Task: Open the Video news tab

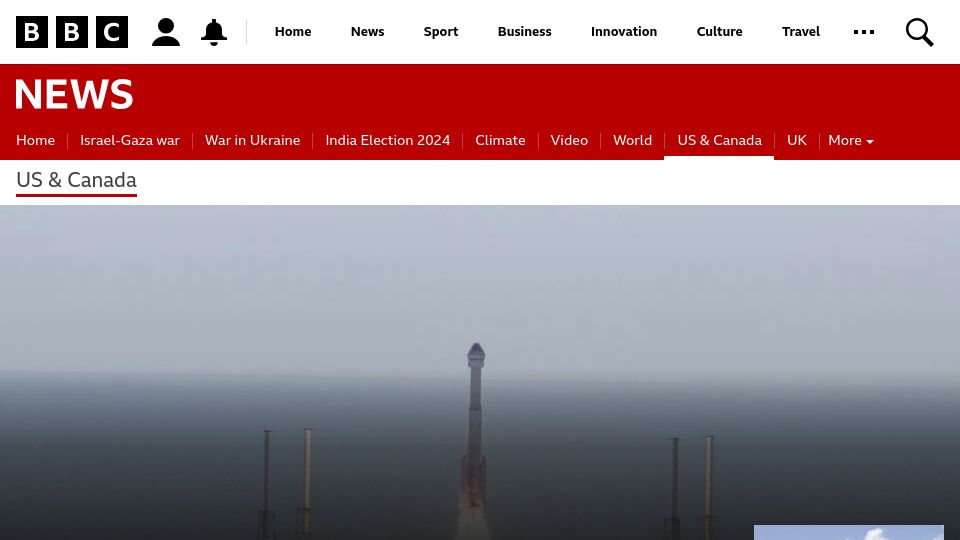Action: click(x=569, y=140)
